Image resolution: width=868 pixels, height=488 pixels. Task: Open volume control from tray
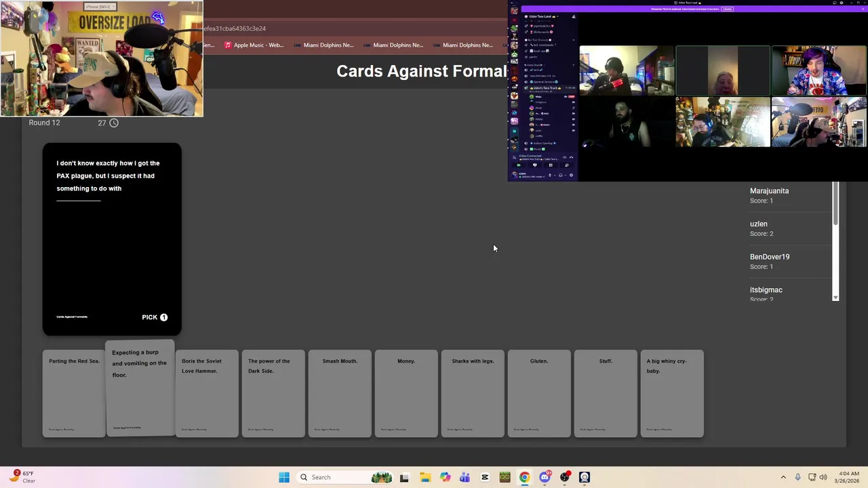tap(823, 477)
